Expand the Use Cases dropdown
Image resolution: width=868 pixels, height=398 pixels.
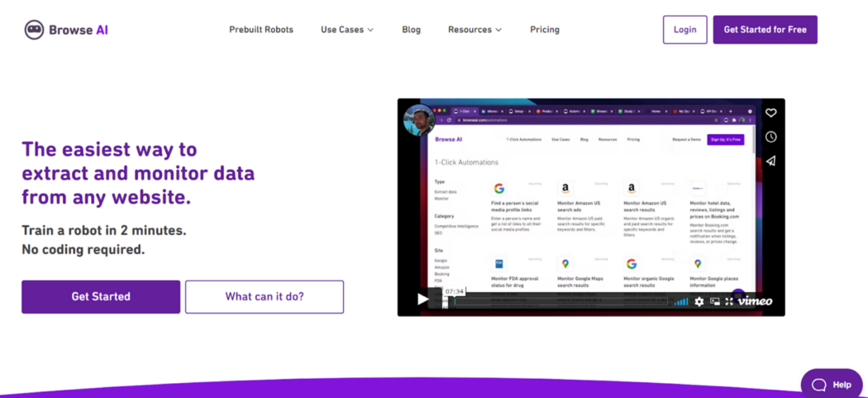[347, 30]
